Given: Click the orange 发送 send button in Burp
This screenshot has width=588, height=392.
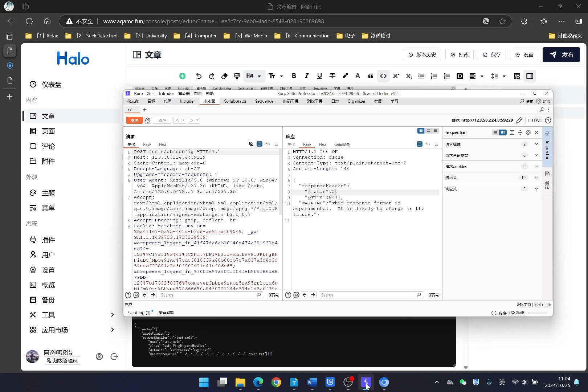Looking at the screenshot, I should (134, 121).
